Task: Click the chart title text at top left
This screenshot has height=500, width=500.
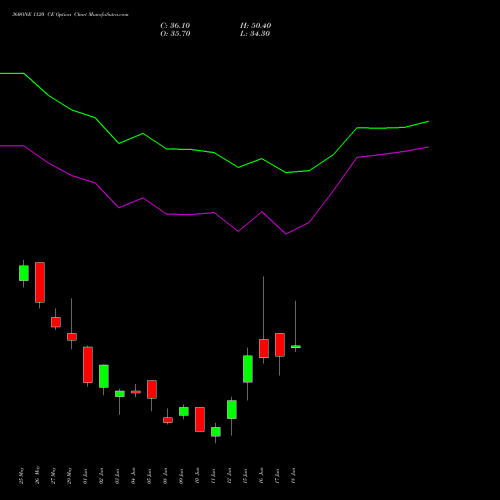Action: pos(70,15)
